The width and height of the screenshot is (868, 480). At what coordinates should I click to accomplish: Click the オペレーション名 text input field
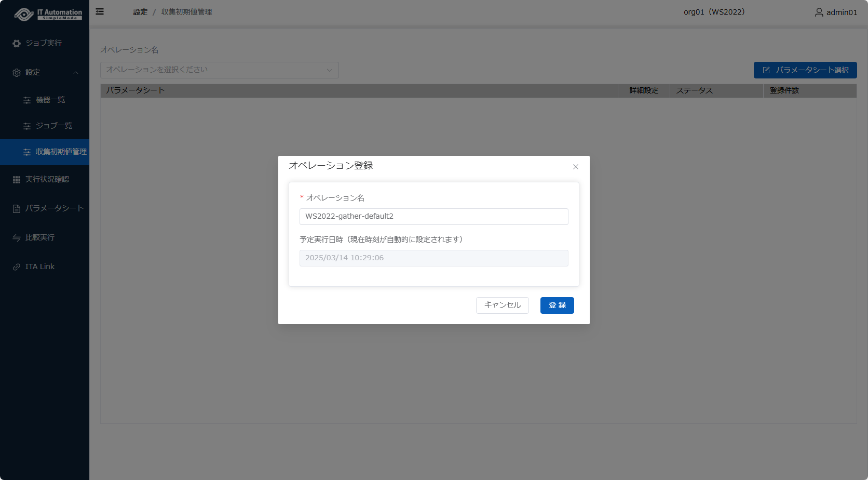[433, 217]
